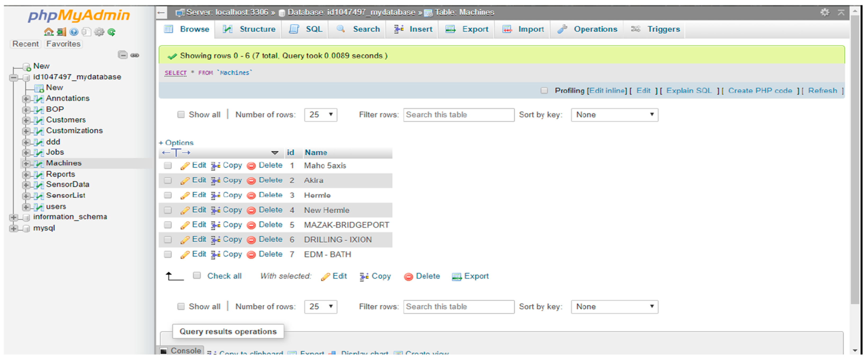Click the pencil Edit icon for the Akira row
868x360 pixels.
(185, 181)
